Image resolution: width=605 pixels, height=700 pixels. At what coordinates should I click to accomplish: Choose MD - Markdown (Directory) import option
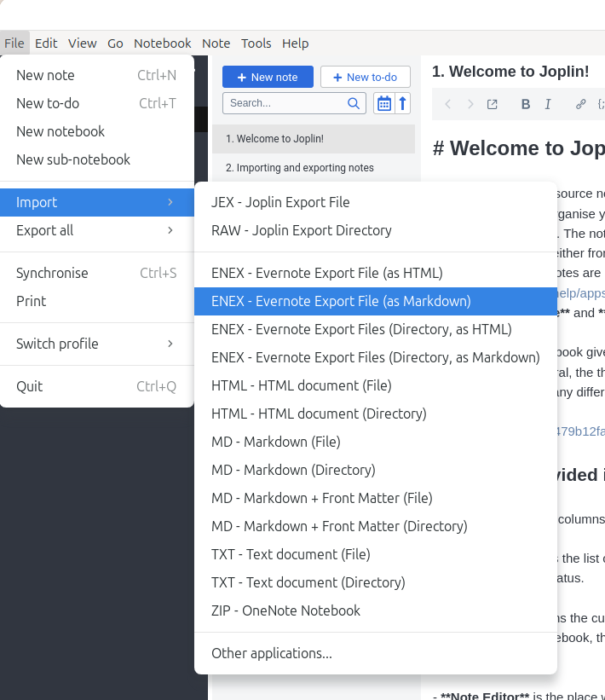(293, 470)
